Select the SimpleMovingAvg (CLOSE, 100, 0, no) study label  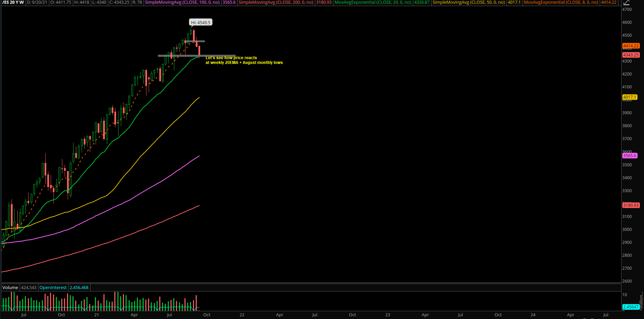(182, 2)
